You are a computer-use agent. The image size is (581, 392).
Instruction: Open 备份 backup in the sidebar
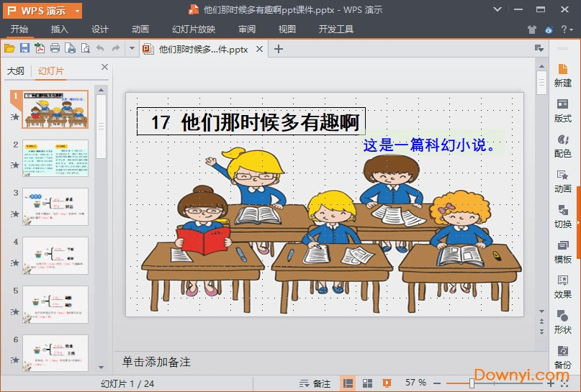562,357
